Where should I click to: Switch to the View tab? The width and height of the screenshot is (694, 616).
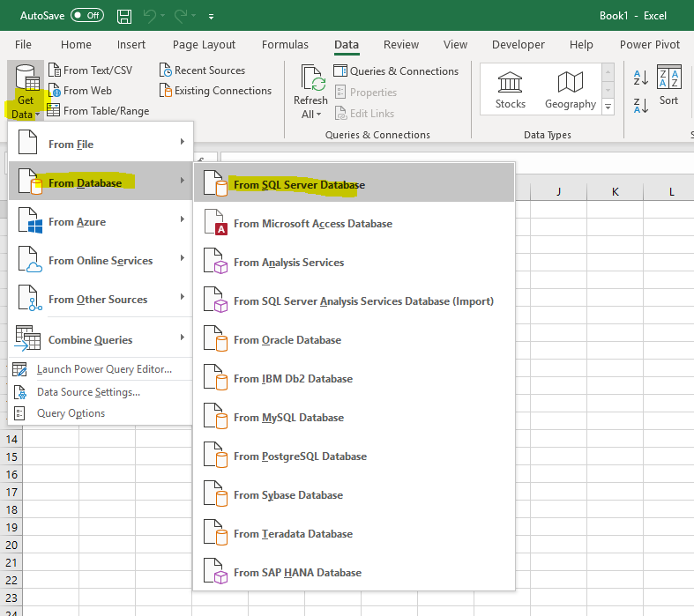[455, 45]
